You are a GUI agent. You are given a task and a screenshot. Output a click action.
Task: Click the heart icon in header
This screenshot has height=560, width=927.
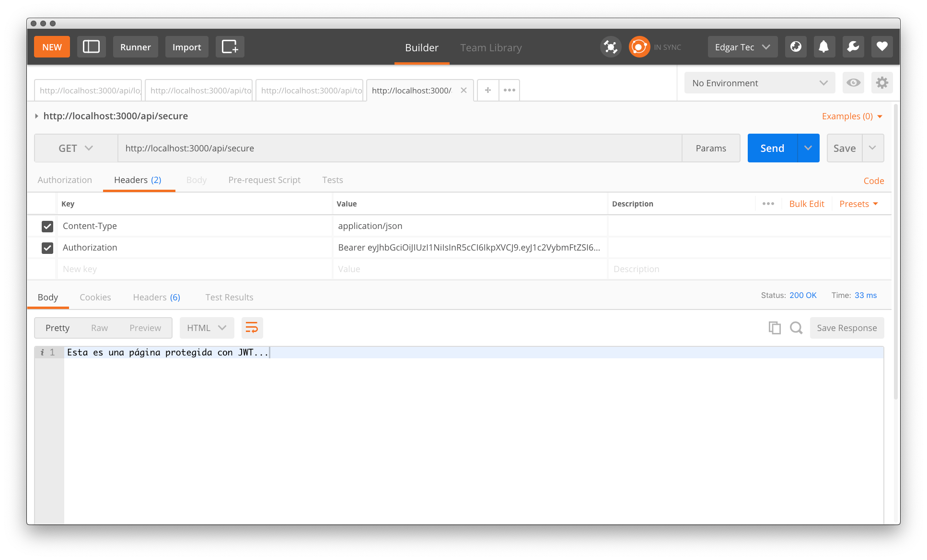pyautogui.click(x=881, y=47)
